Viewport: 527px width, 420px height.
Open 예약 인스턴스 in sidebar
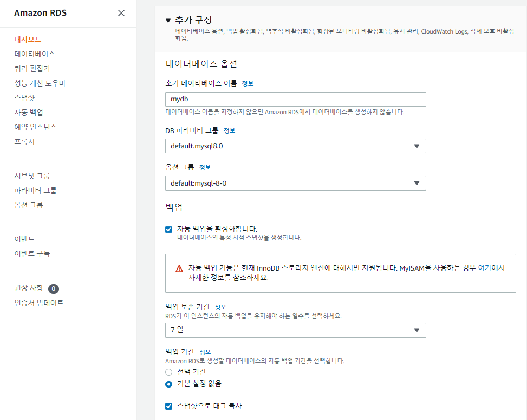(x=36, y=127)
